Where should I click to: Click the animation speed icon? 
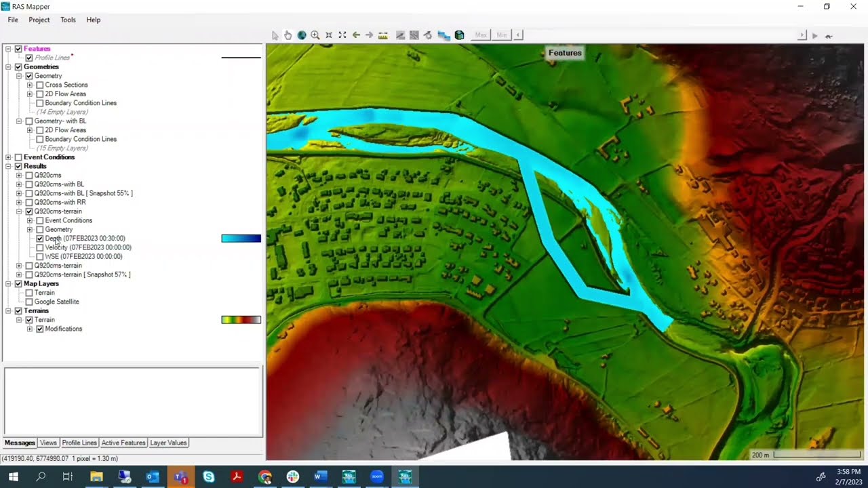(829, 35)
